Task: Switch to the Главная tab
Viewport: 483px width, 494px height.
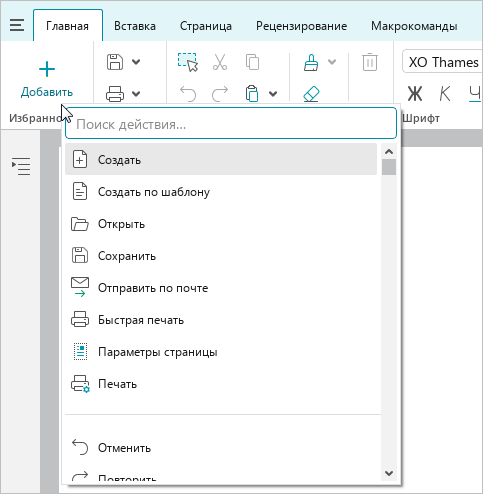Action: coord(68,26)
